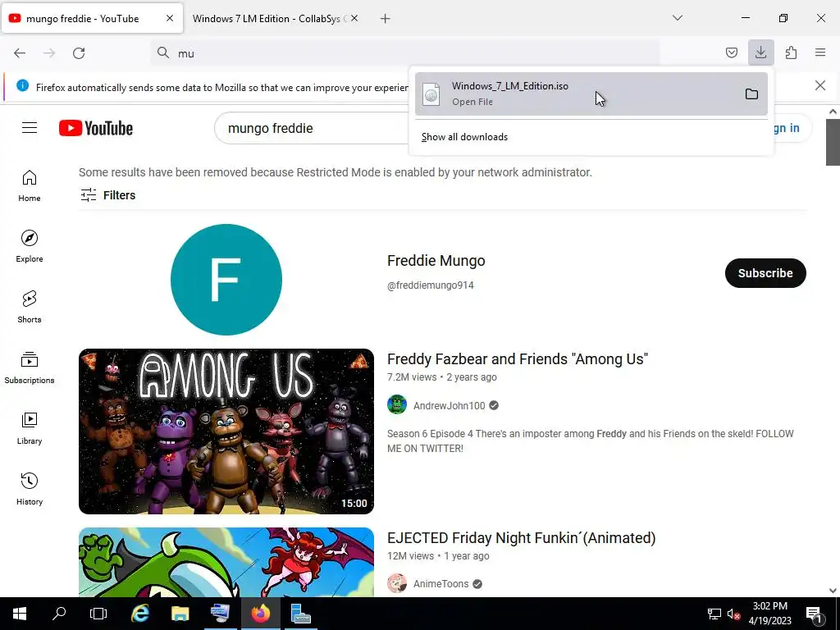Screen dimensions: 840x630
Task: Close the mungo freddie YouTube tab
Action: click(169, 18)
